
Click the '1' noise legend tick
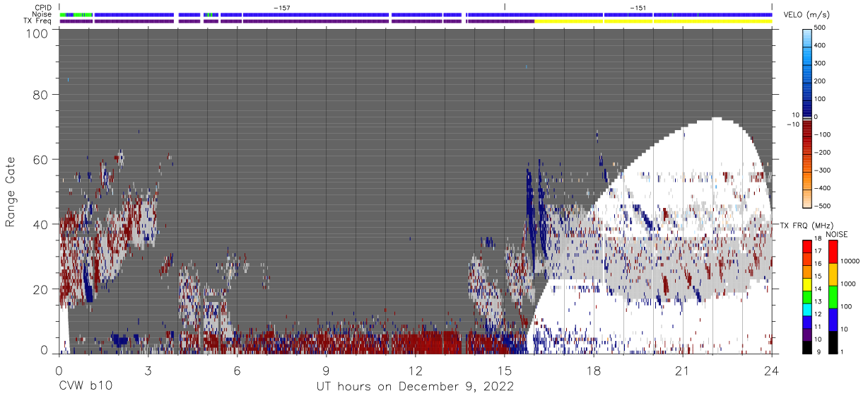[x=841, y=352]
